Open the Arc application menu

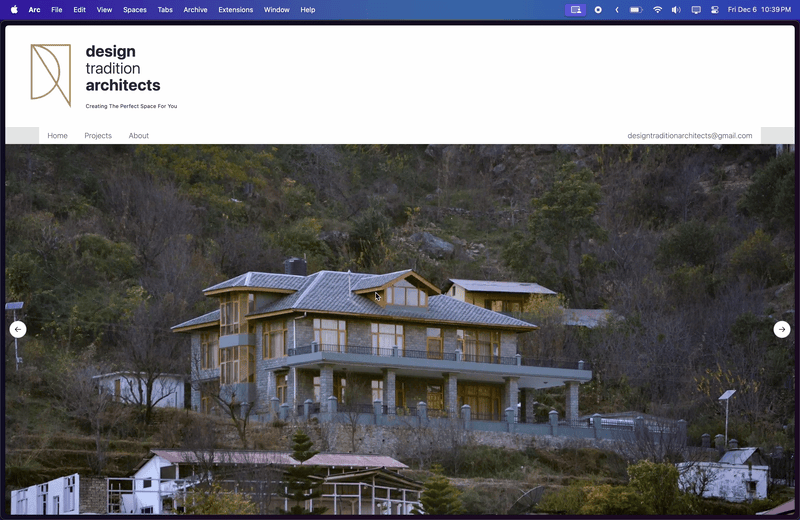pyautogui.click(x=34, y=9)
